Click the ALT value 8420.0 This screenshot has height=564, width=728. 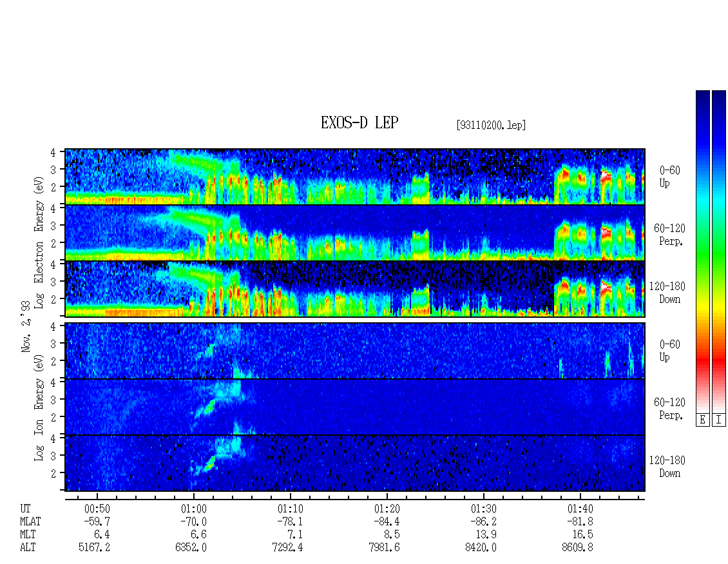(481, 548)
